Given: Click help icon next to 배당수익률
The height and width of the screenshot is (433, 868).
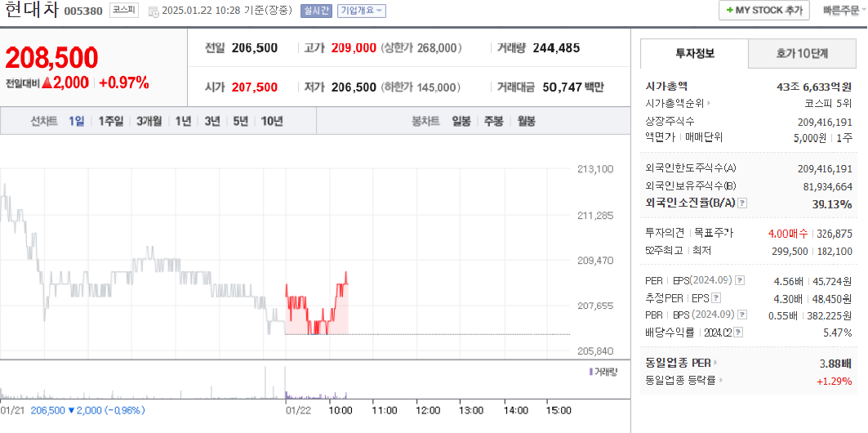Looking at the screenshot, I should 738,333.
